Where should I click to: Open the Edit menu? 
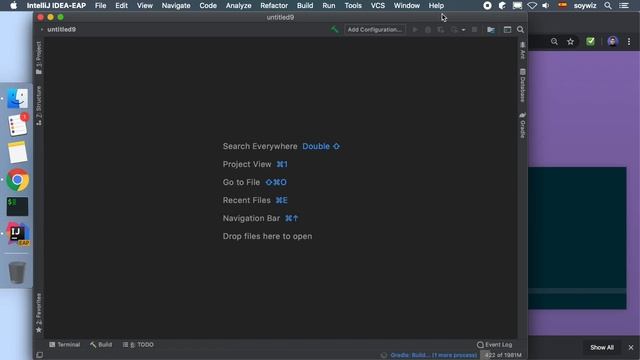pyautogui.click(x=121, y=6)
